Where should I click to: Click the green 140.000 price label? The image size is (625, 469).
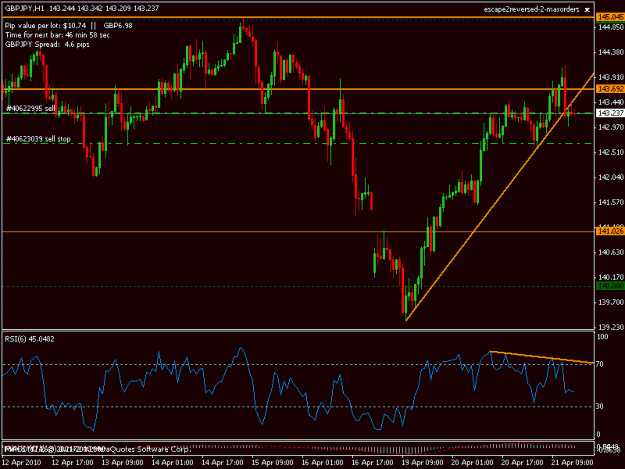[x=610, y=286]
